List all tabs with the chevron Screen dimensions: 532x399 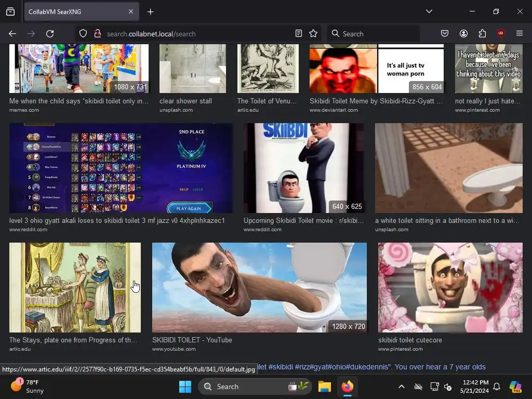point(429,11)
